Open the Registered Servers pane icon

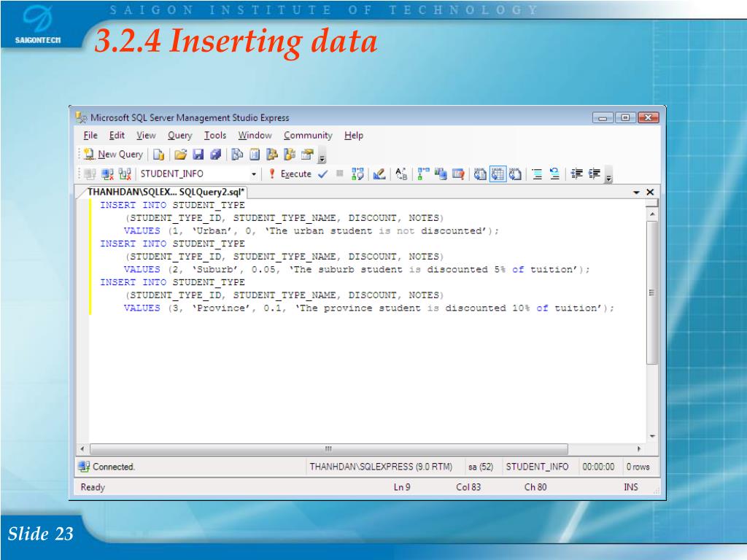(237, 155)
